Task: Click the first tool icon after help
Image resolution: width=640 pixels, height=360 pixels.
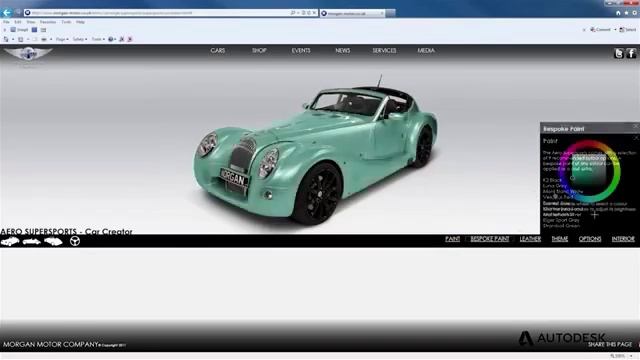Action: point(122,39)
